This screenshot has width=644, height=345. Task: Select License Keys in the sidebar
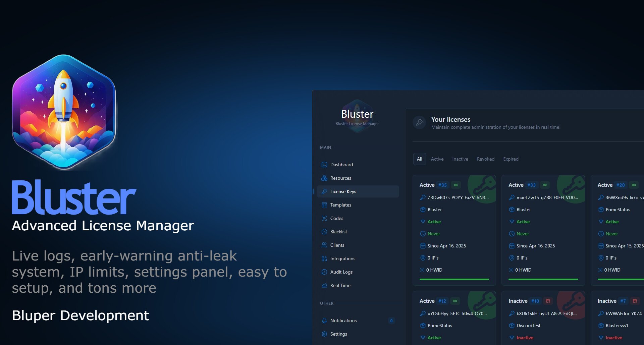coord(358,191)
